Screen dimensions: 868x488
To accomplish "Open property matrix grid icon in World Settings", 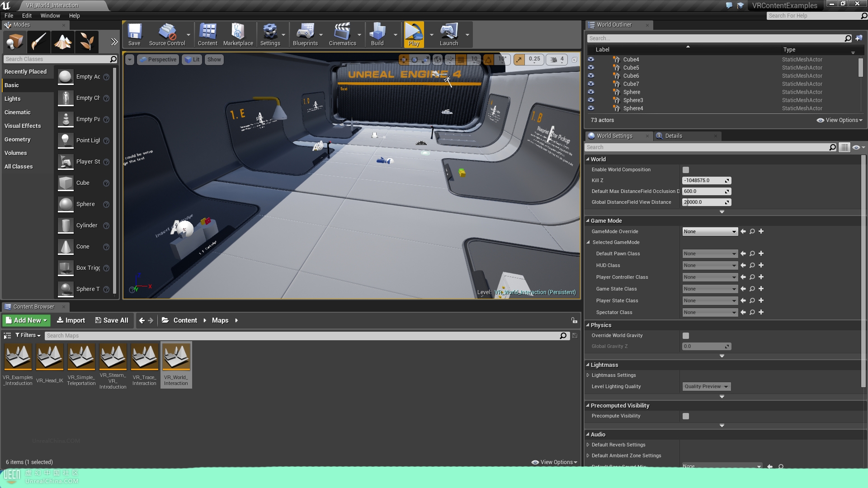I will tap(844, 147).
